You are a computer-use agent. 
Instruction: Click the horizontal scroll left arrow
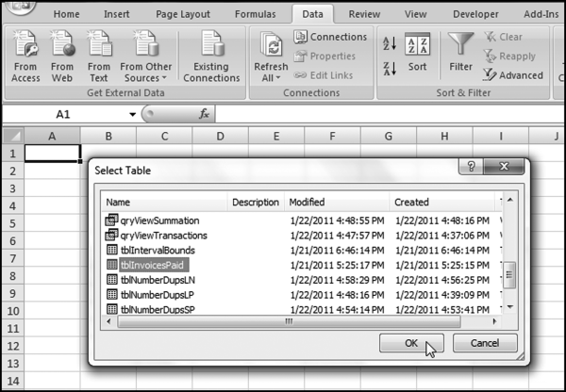[108, 321]
